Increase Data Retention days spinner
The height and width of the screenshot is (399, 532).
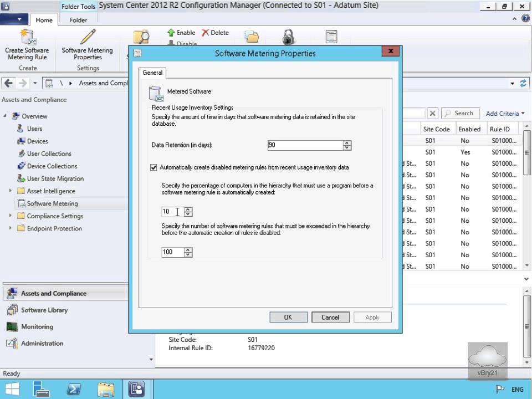(347, 143)
